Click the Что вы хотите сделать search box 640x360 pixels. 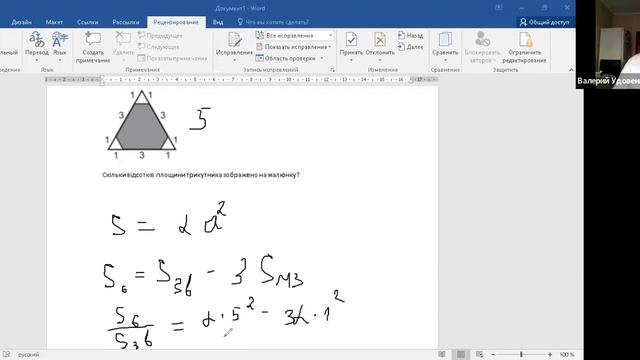[273, 22]
